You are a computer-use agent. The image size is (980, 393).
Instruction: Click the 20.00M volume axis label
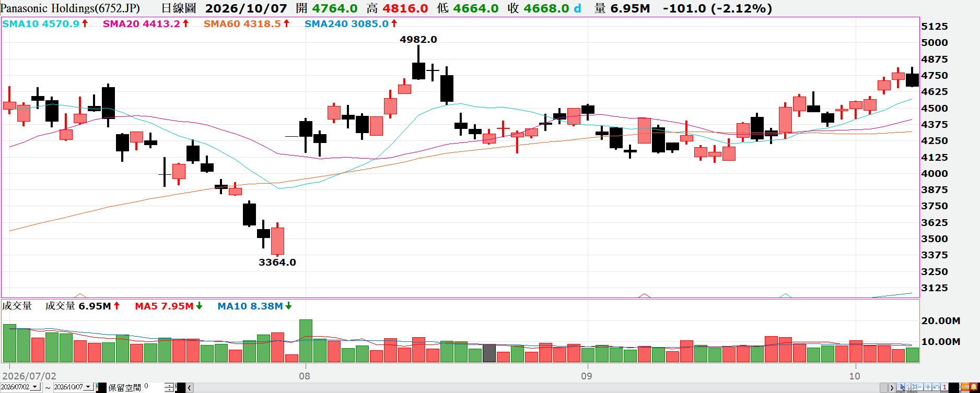[x=941, y=320]
